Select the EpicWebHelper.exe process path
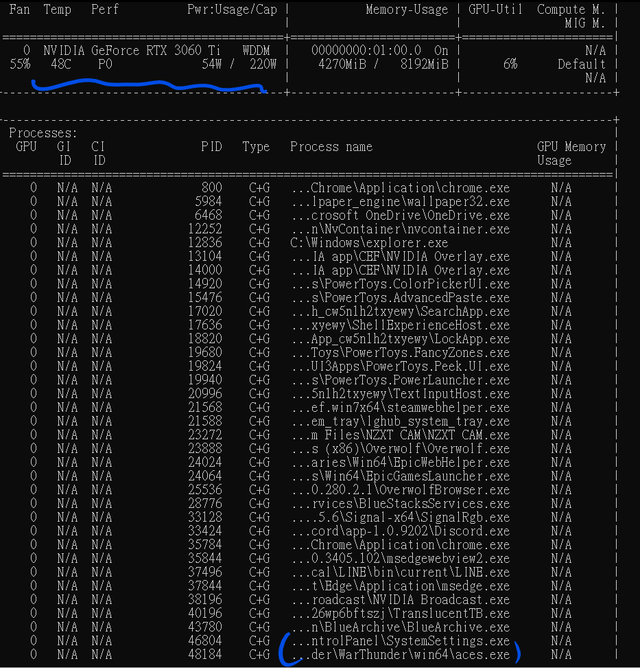 pyautogui.click(x=401, y=462)
